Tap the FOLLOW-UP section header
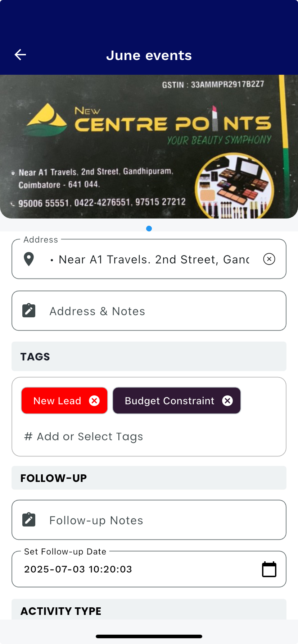The image size is (298, 644). [x=149, y=478]
